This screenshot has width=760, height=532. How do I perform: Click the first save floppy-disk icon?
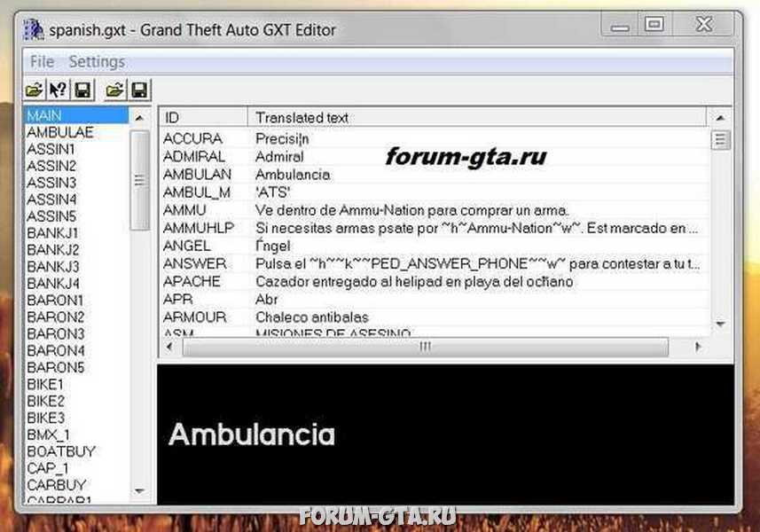82,90
